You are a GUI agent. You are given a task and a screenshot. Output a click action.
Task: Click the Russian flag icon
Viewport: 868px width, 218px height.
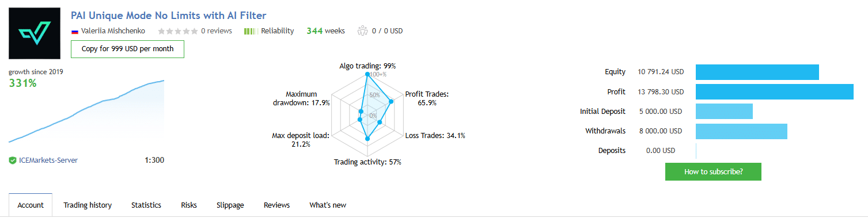click(74, 31)
